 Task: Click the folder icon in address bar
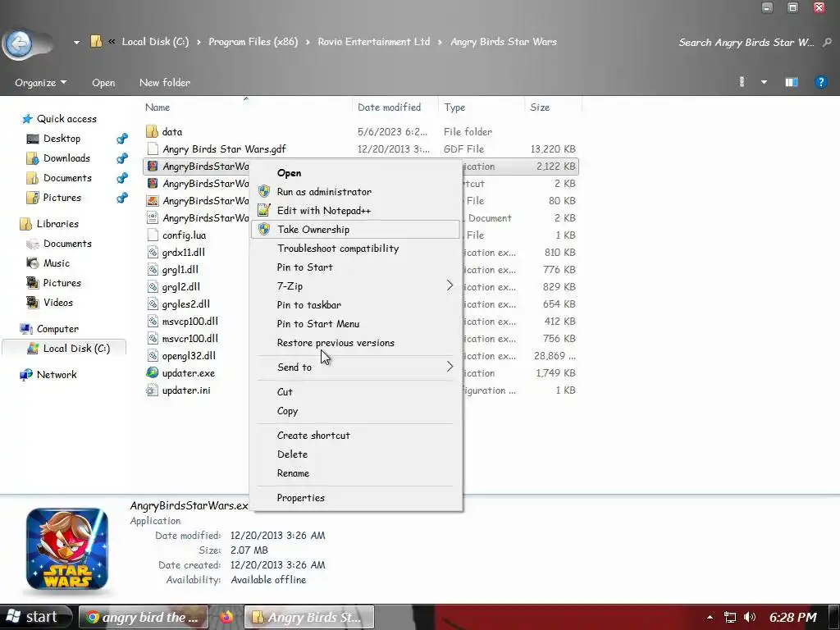[x=96, y=41]
